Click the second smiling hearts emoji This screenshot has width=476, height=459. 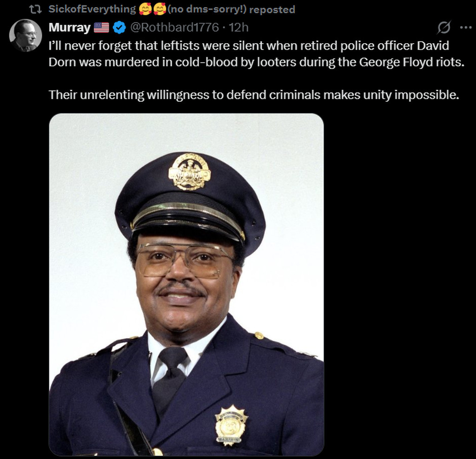click(x=160, y=9)
